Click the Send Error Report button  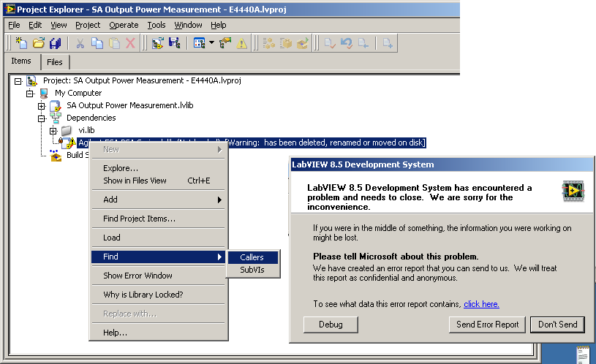[487, 325]
